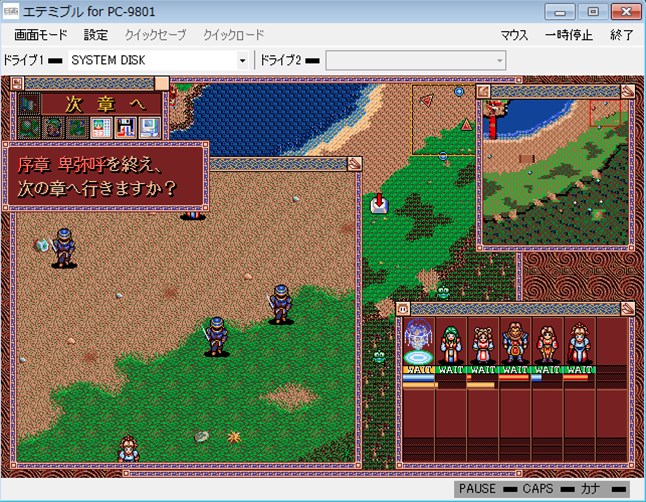The width and height of the screenshot is (646, 502).
Task: Click the 一時停止 pause menu item
Action: point(569,35)
